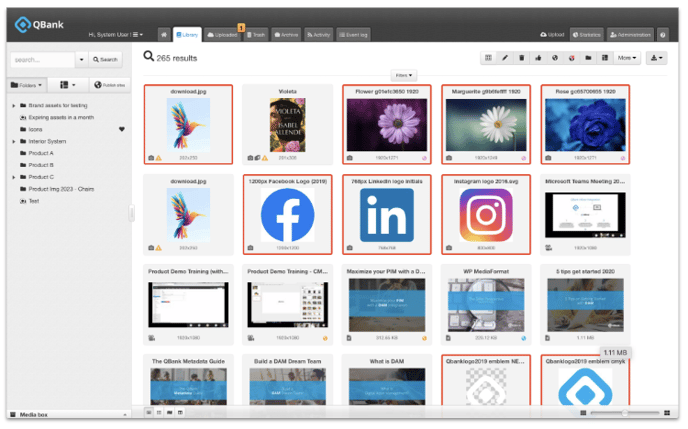688x429 pixels.
Task: Click orange status dot on Maximize your PIM card
Action: coord(424,338)
